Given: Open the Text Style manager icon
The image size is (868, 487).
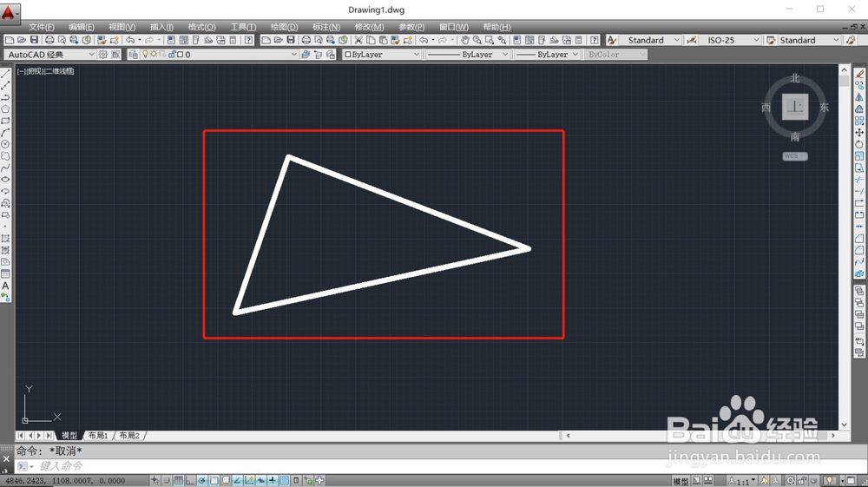Looking at the screenshot, I should [612, 40].
